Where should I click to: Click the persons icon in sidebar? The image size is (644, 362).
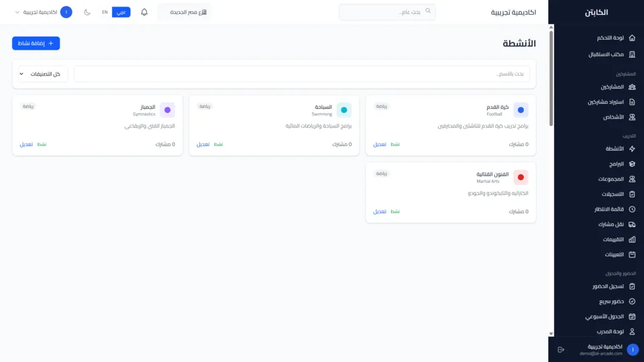632,117
